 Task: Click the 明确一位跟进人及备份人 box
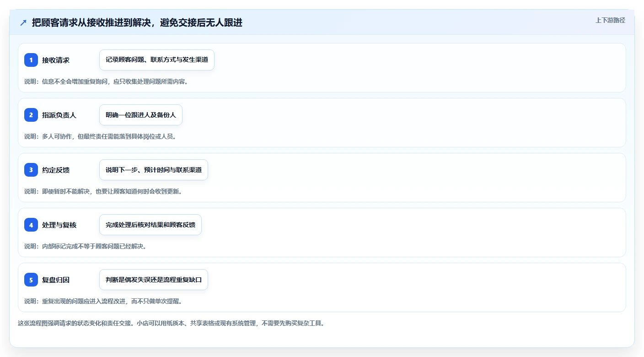141,115
